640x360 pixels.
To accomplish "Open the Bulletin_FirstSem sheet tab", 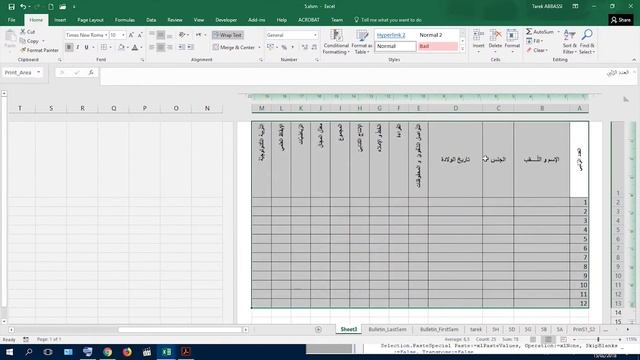I will click(x=439, y=329).
